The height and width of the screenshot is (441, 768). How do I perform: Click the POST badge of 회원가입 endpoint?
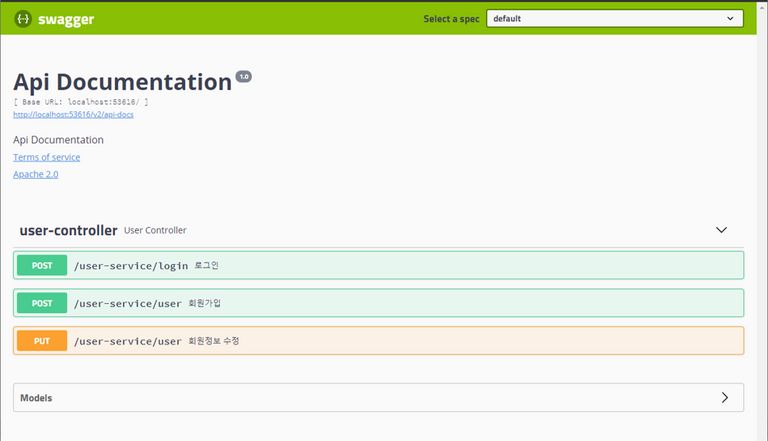[42, 303]
